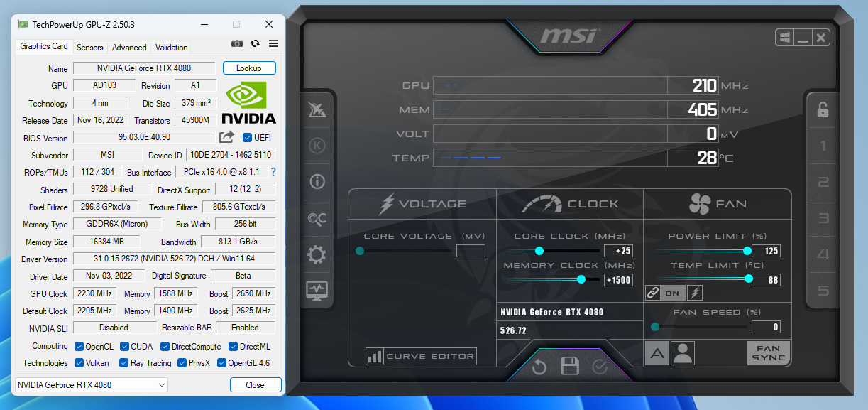Image resolution: width=868 pixels, height=410 pixels.
Task: Click the Fan Speed 0 value field
Action: pyautogui.click(x=766, y=328)
